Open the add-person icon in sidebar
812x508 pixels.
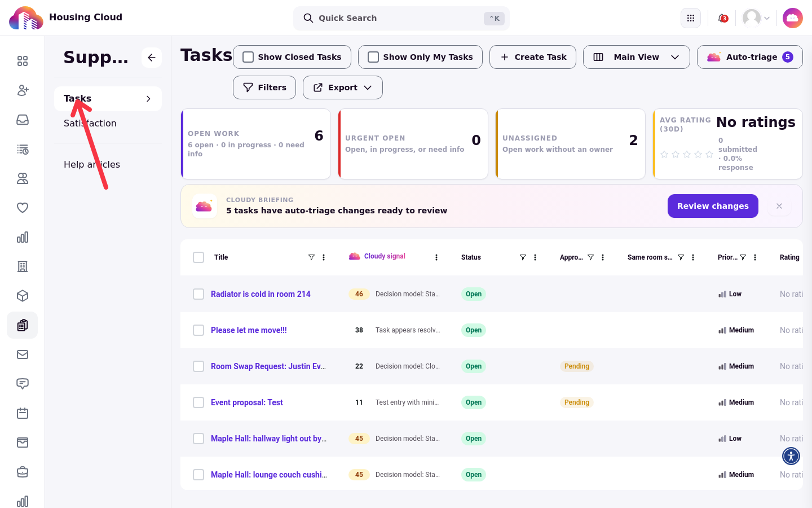pos(23,90)
